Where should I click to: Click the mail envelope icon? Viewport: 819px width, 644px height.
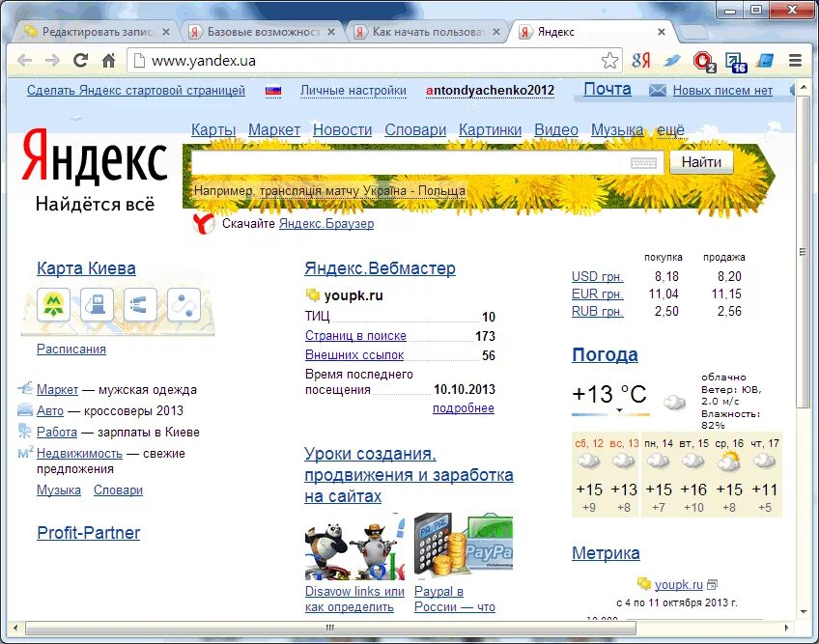tap(657, 91)
